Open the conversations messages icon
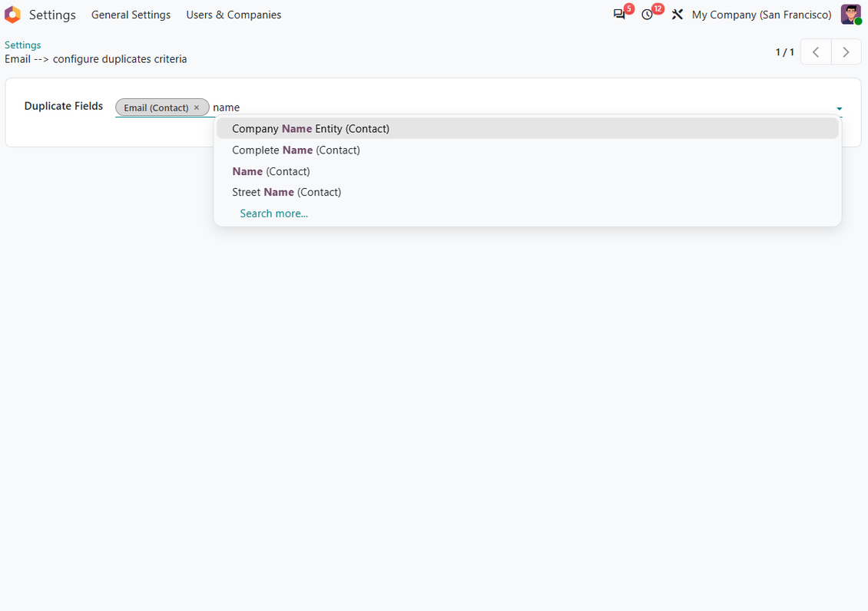This screenshot has width=868, height=611. click(x=619, y=15)
